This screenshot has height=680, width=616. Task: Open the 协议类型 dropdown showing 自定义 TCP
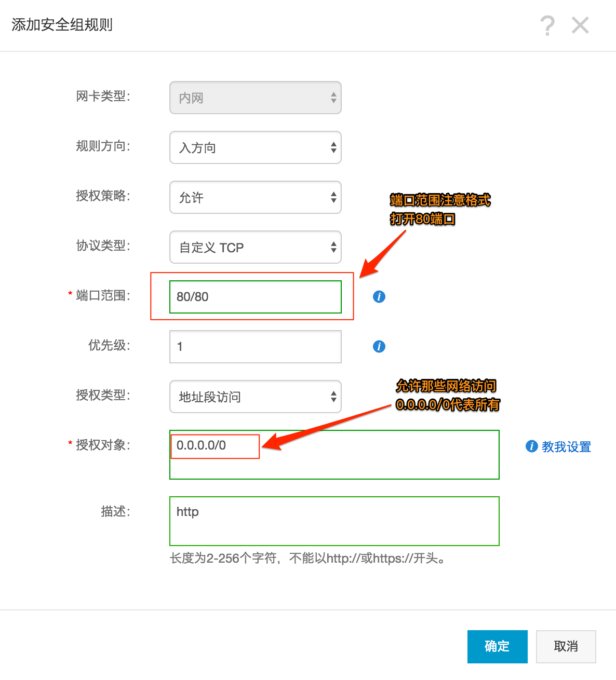pyautogui.click(x=256, y=247)
